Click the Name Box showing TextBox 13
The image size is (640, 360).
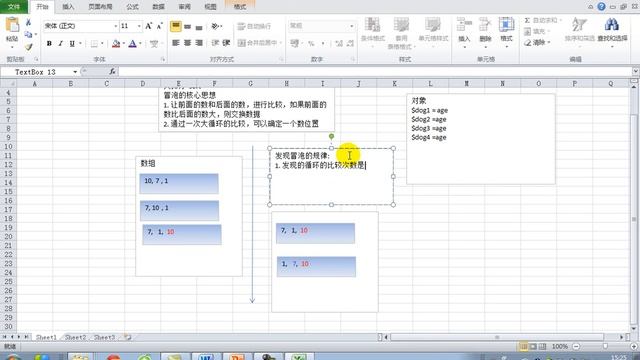pos(36,72)
